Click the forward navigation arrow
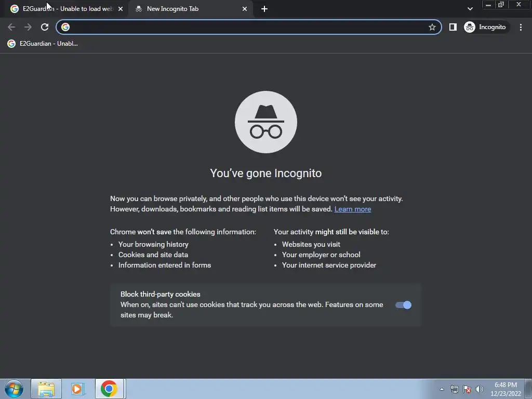This screenshot has width=532, height=399. [28, 27]
